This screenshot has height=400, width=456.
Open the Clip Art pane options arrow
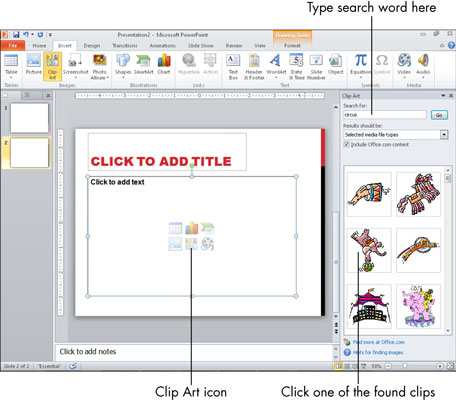point(443,96)
